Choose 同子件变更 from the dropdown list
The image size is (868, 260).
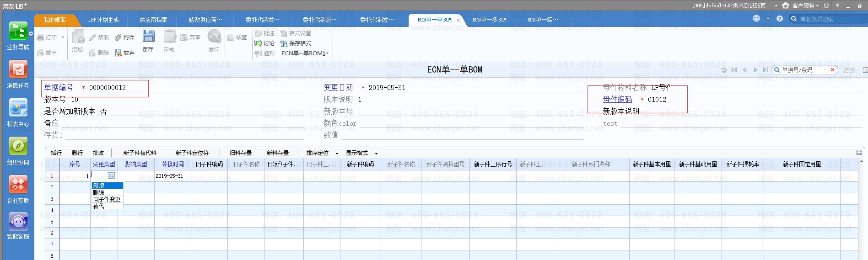107,200
